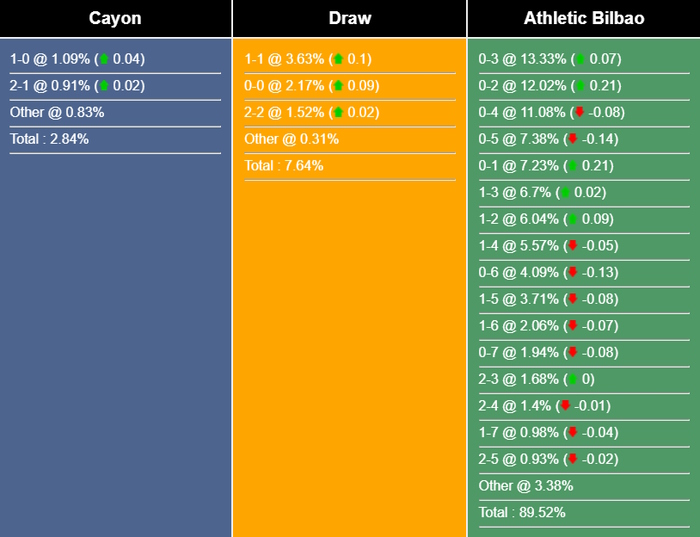Click green arrow next to 2-2 draw
700x537 pixels.
coord(338,112)
